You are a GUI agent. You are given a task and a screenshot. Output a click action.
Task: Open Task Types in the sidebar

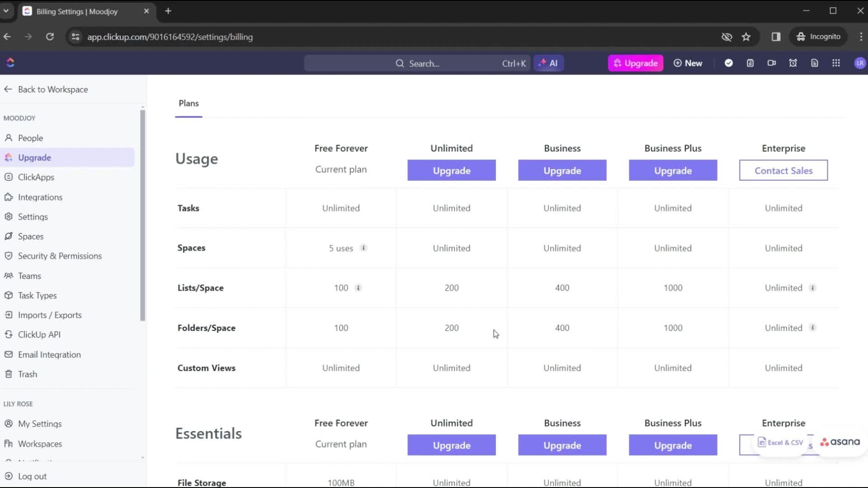(x=68, y=296)
